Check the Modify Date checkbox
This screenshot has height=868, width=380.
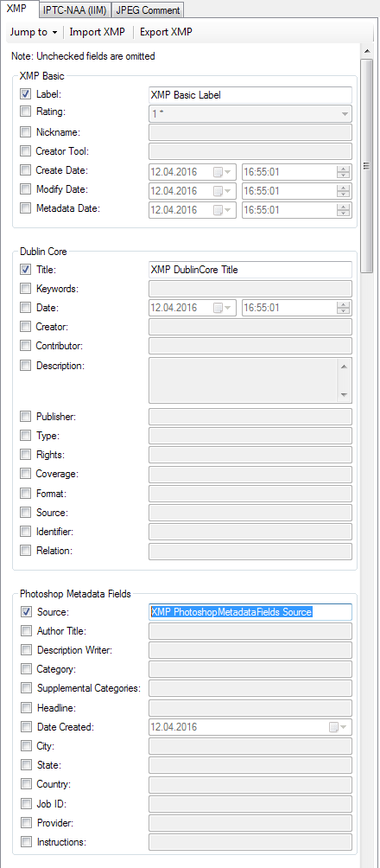pos(25,188)
